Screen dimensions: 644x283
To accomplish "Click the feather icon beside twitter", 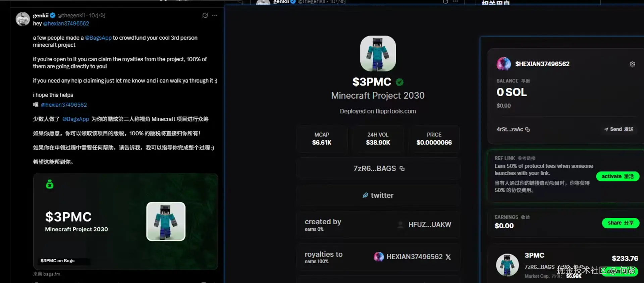I will tap(365, 195).
